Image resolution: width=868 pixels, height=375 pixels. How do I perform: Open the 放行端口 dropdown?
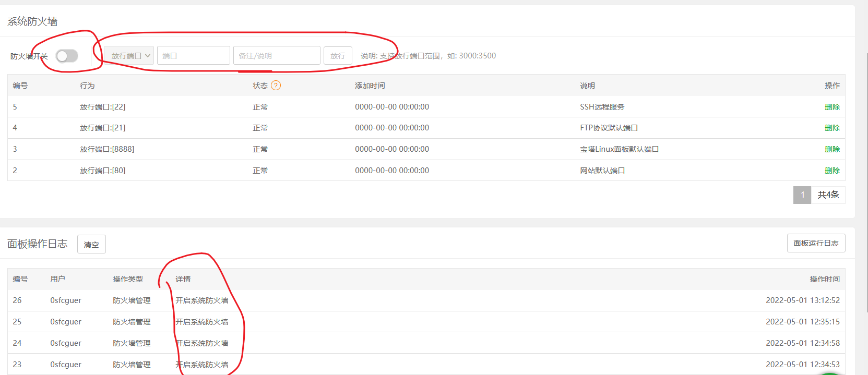pos(129,55)
